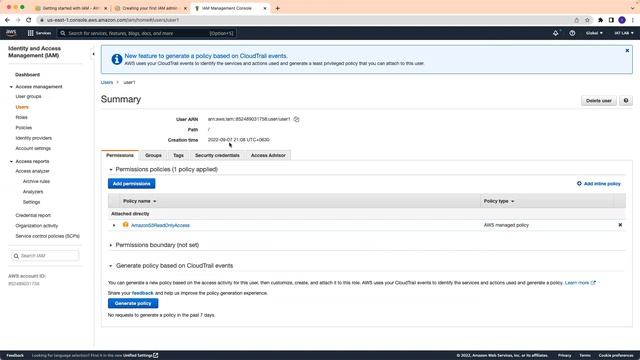
Task: Expand the AmazonS3ReadOnlyAccess policy row
Action: [114, 225]
